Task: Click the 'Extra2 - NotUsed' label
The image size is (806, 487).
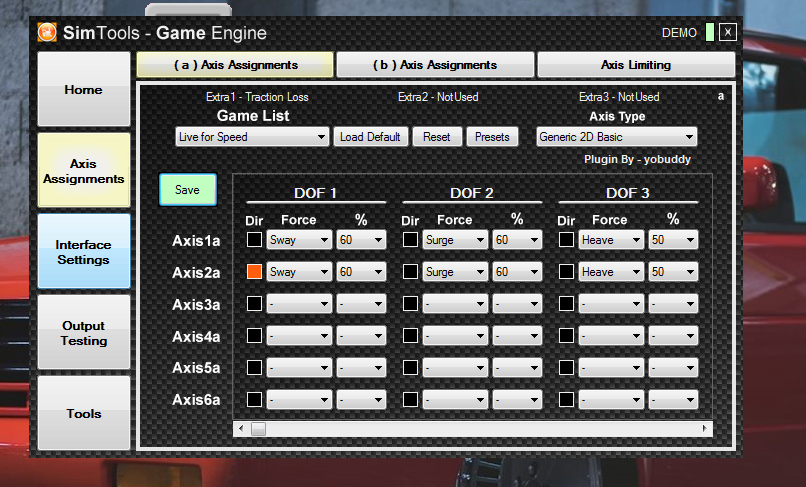Action: (x=438, y=97)
